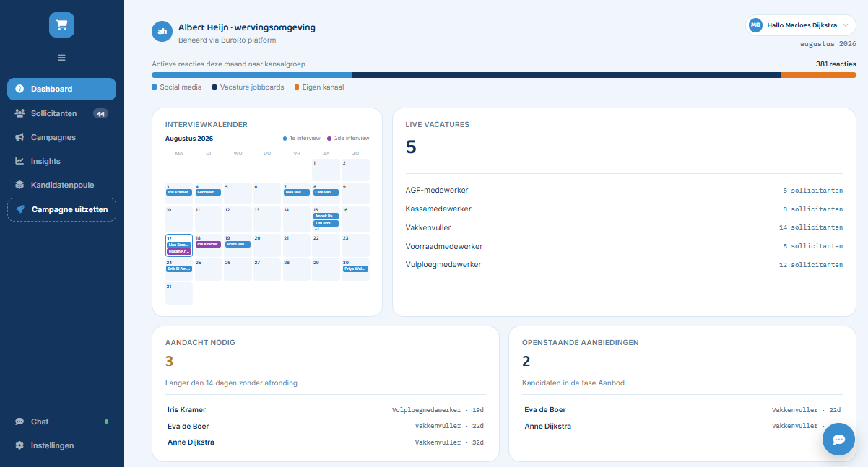Image resolution: width=868 pixels, height=467 pixels.
Task: Click the shopping cart logo icon
Action: [x=61, y=25]
